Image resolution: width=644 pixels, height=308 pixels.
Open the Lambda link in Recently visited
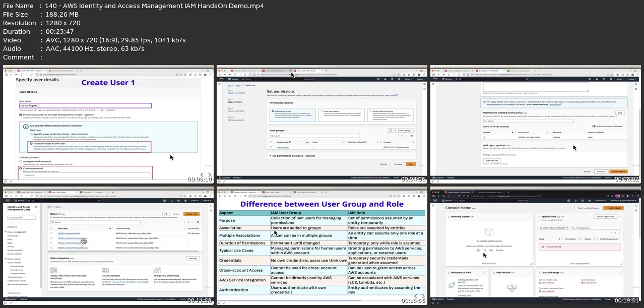point(499,250)
